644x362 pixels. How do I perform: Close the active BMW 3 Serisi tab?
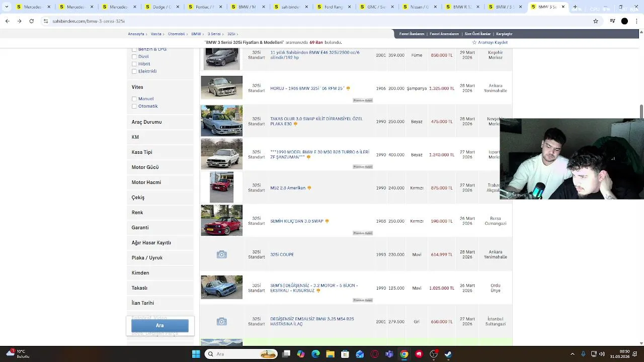tap(563, 7)
